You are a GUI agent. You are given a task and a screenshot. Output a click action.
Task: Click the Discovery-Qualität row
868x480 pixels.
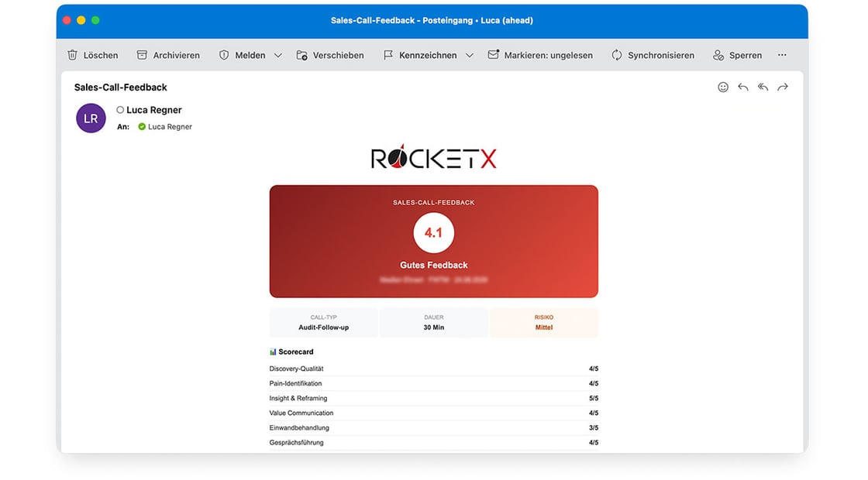pyautogui.click(x=433, y=369)
